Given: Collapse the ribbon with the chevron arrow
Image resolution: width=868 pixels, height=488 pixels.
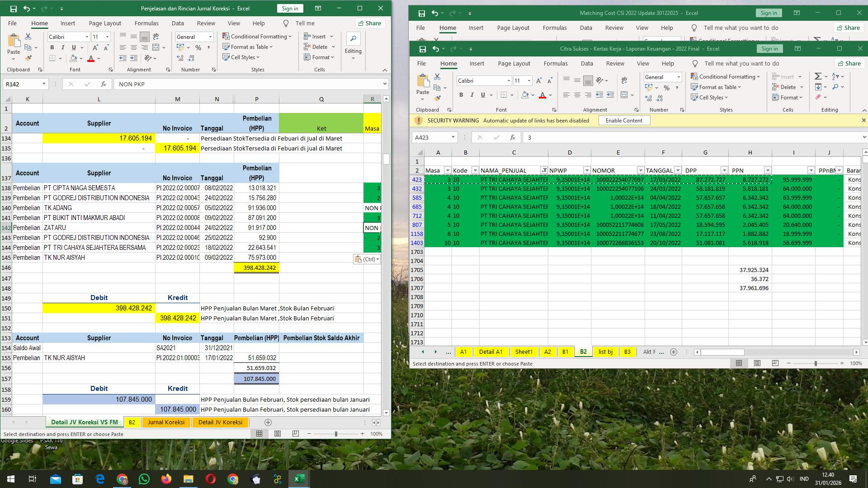Looking at the screenshot, I should click(864, 110).
